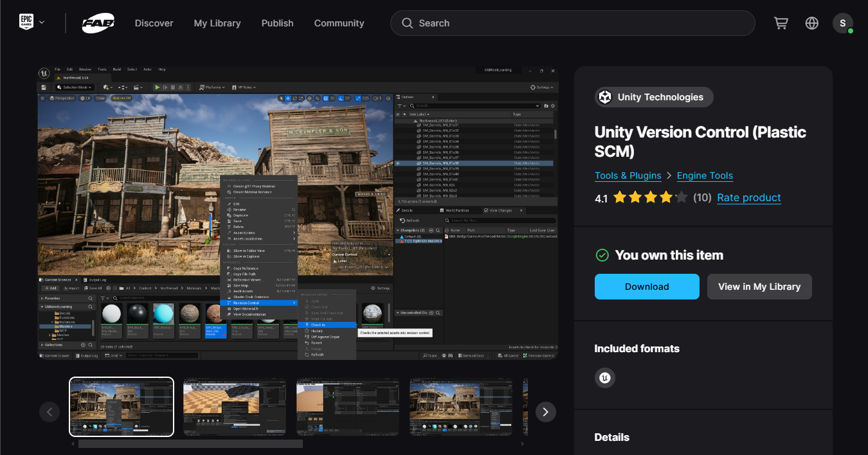This screenshot has height=455, width=868.
Task: Click the Epic Games logo
Action: 26,22
